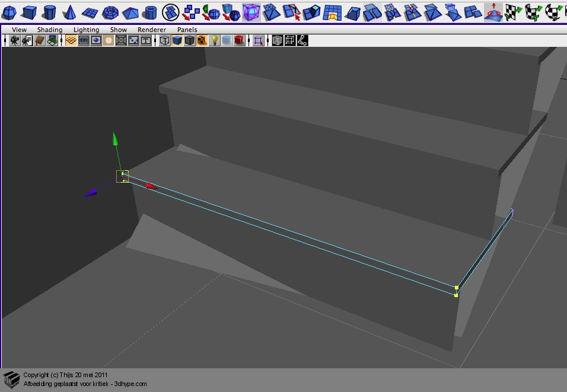Toggle Textured display checker cube icon
The image size is (567, 392).
pos(202,40)
